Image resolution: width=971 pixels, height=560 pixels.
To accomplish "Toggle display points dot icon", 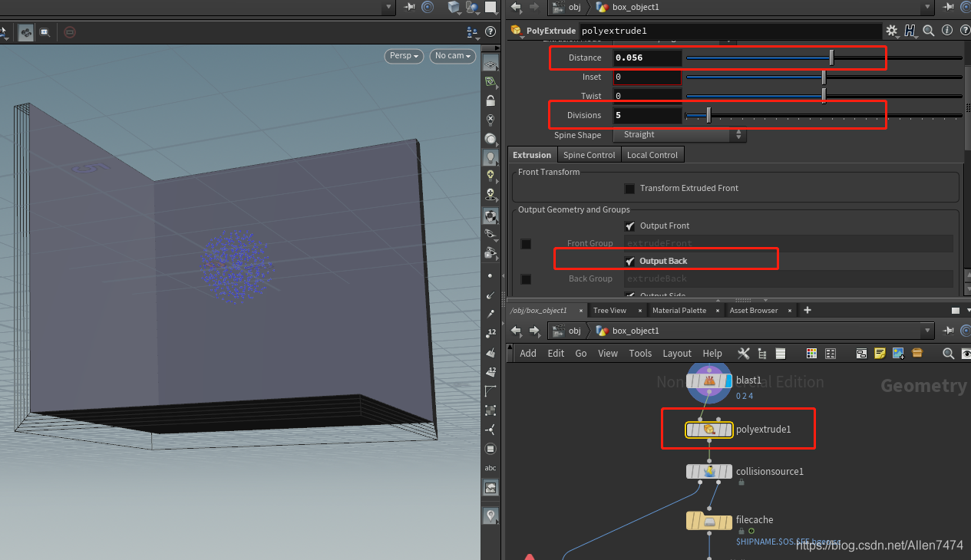I will (490, 275).
